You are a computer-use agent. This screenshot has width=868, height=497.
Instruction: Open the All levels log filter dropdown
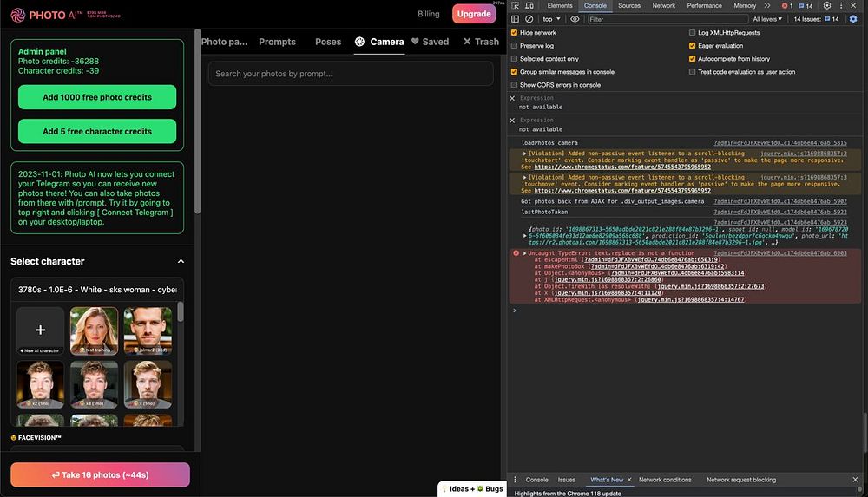pyautogui.click(x=767, y=19)
